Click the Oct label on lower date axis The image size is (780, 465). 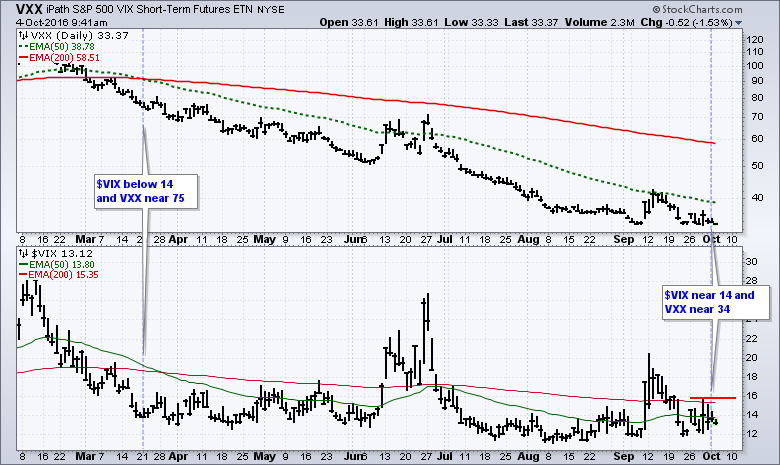712,456
